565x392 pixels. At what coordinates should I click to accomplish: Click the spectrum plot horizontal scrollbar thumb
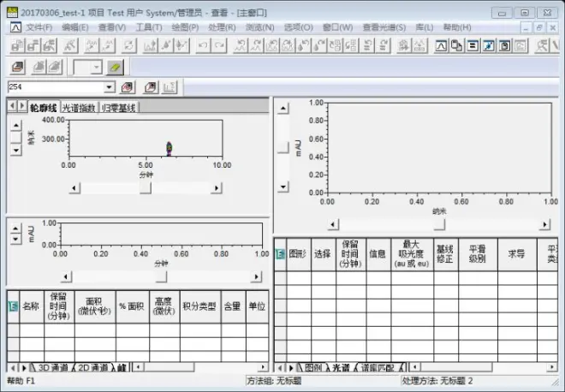(x=439, y=224)
